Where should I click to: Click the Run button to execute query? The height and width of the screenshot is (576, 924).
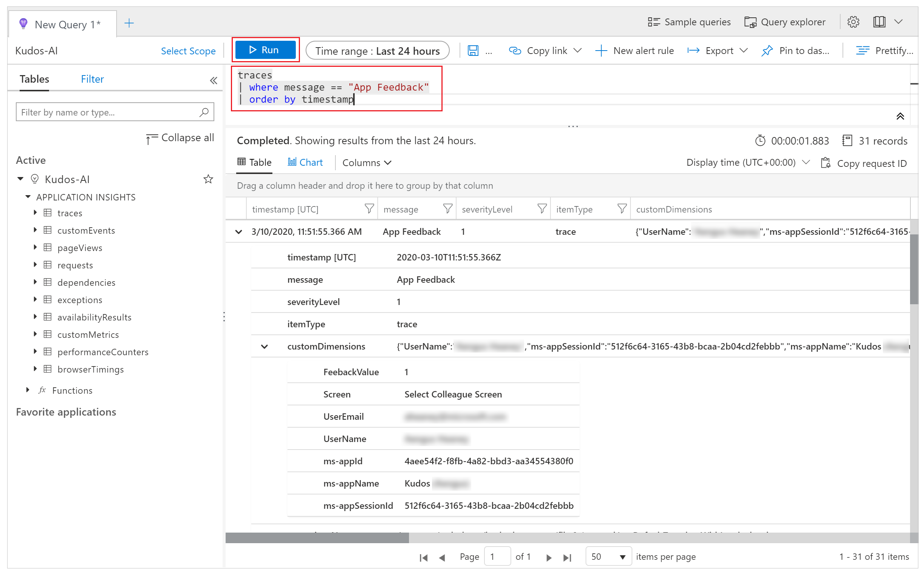tap(264, 50)
